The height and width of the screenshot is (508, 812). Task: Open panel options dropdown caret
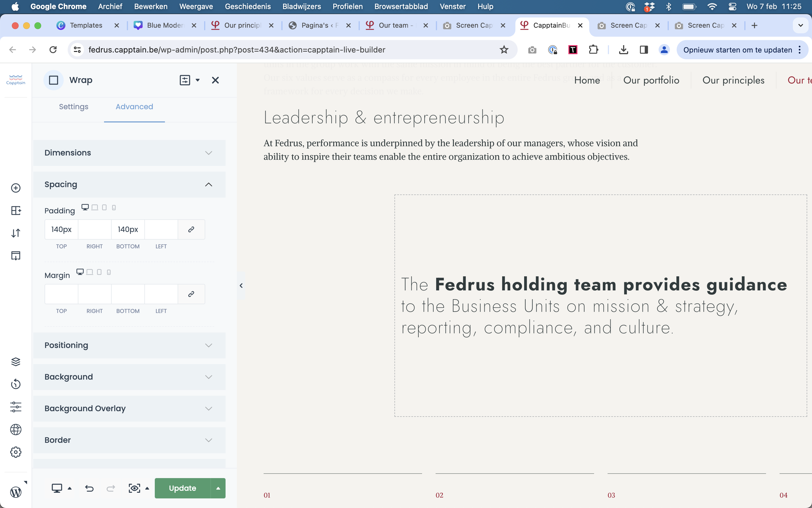198,80
